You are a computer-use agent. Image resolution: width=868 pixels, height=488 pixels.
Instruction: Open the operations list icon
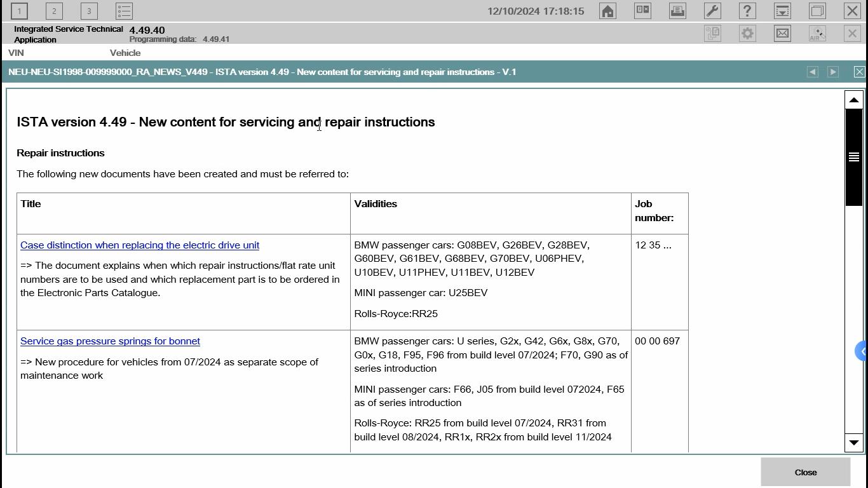[124, 11]
